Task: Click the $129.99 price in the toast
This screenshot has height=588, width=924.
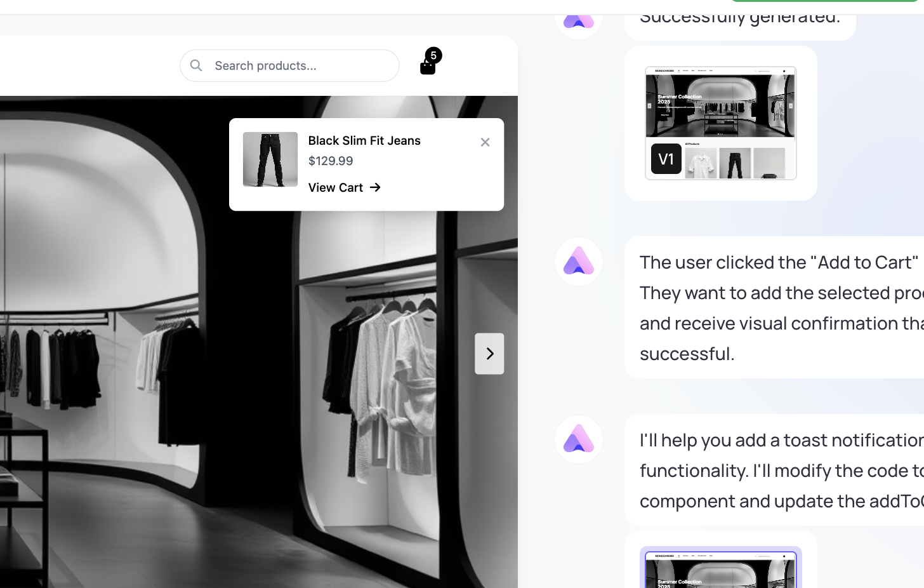Action: pos(331,161)
